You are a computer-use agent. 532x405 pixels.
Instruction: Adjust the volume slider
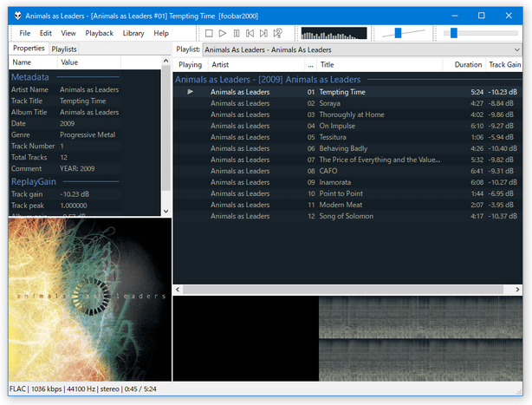click(398, 33)
